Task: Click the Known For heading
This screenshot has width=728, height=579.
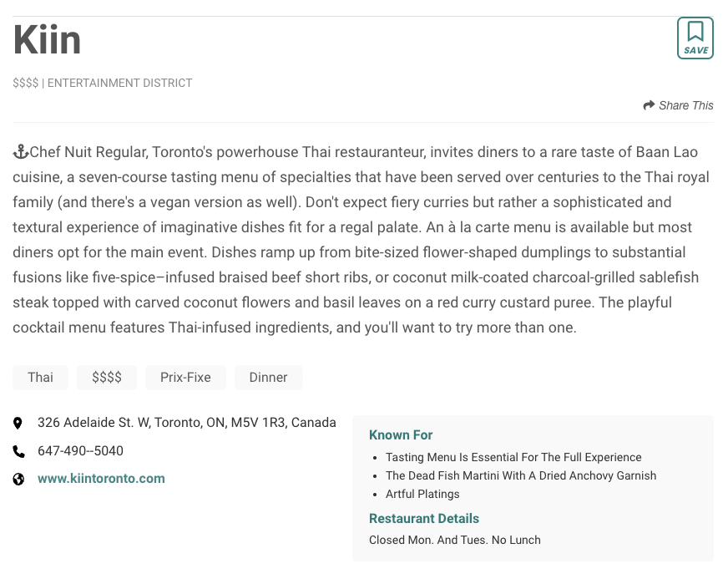Action: coord(401,435)
